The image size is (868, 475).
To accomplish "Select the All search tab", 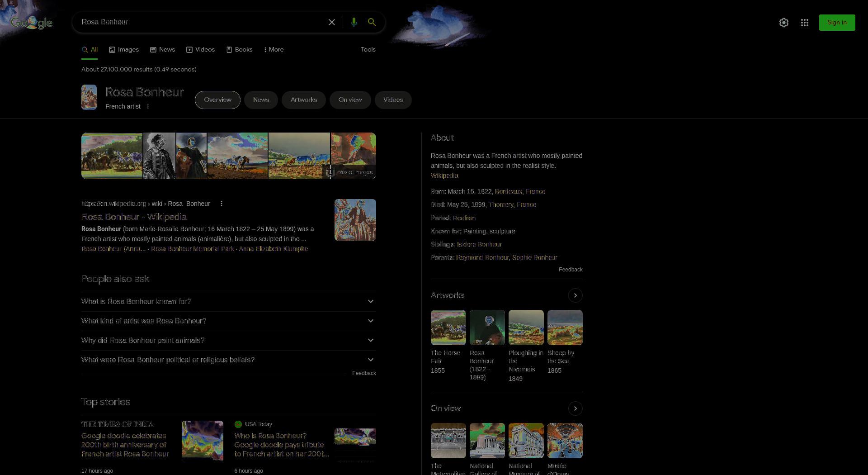I will (x=90, y=50).
